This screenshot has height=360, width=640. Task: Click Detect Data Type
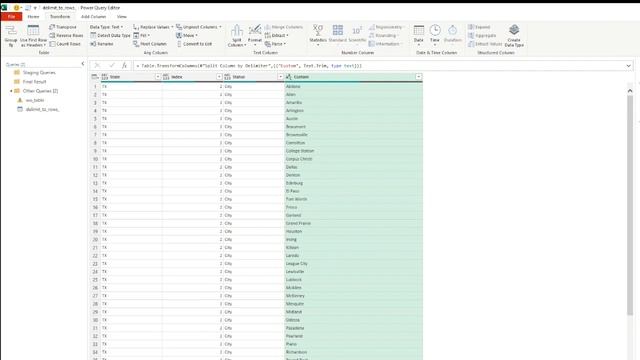[110, 36]
